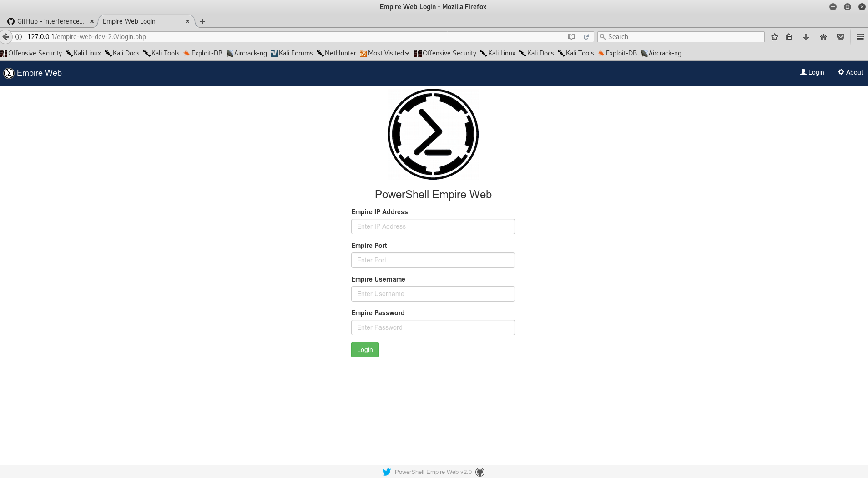
Task: Show bookmarks library icon menu
Action: coord(789,37)
